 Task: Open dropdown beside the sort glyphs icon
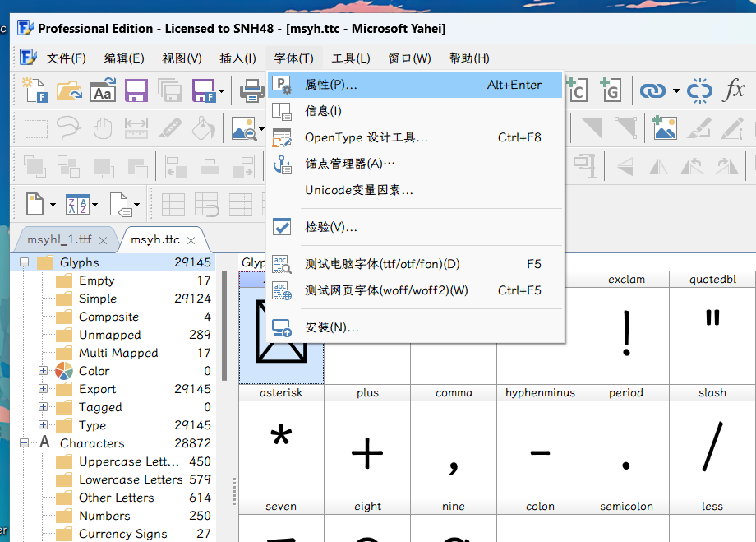pyautogui.click(x=95, y=205)
